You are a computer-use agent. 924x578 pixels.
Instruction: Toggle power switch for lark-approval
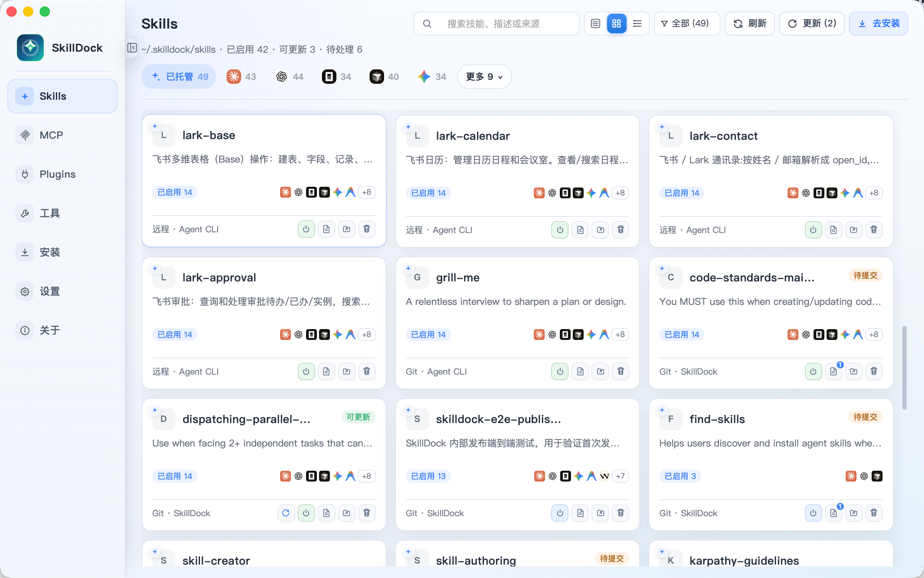[306, 371]
